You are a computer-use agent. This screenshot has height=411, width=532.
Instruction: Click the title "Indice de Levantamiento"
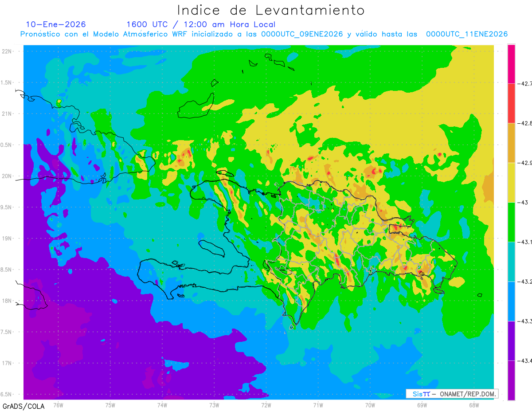point(271,10)
